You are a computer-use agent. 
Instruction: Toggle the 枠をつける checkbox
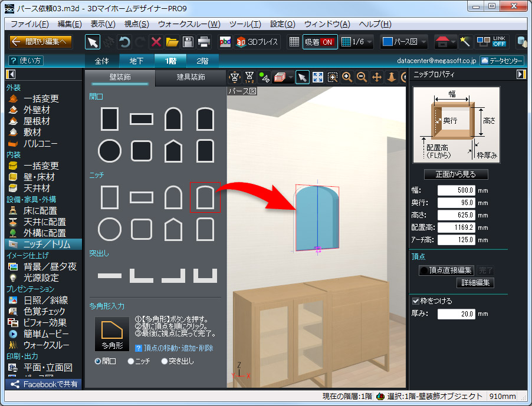(416, 301)
